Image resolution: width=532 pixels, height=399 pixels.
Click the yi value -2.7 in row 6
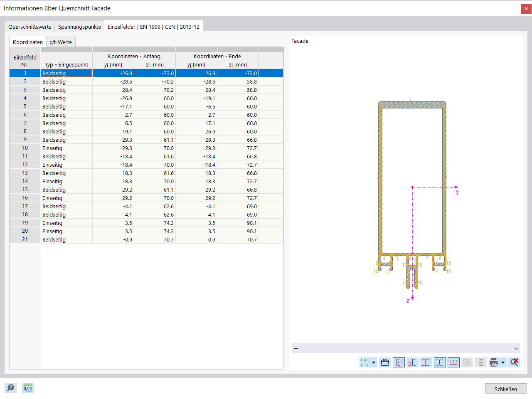point(113,115)
